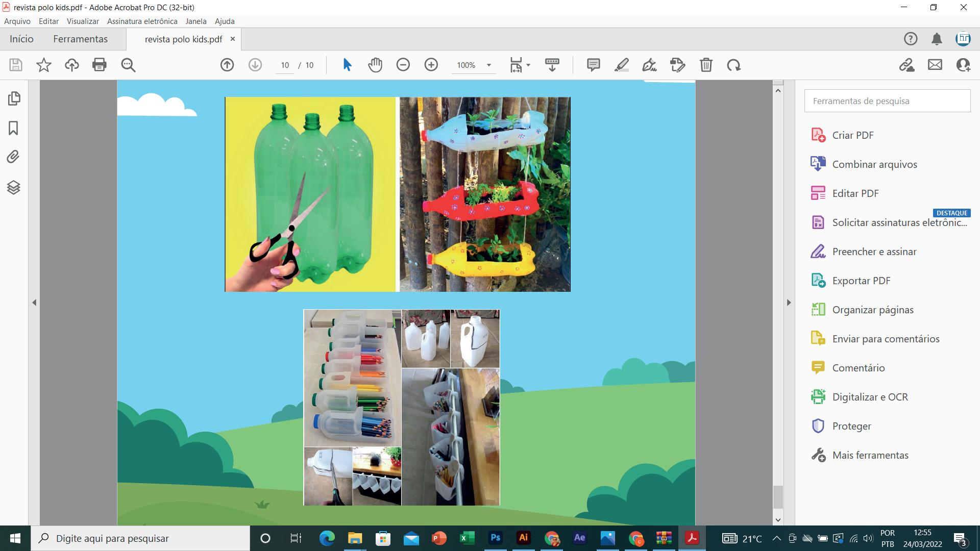Activate the arrow Selection tool
Screen dimensions: 980x551
coord(347,65)
